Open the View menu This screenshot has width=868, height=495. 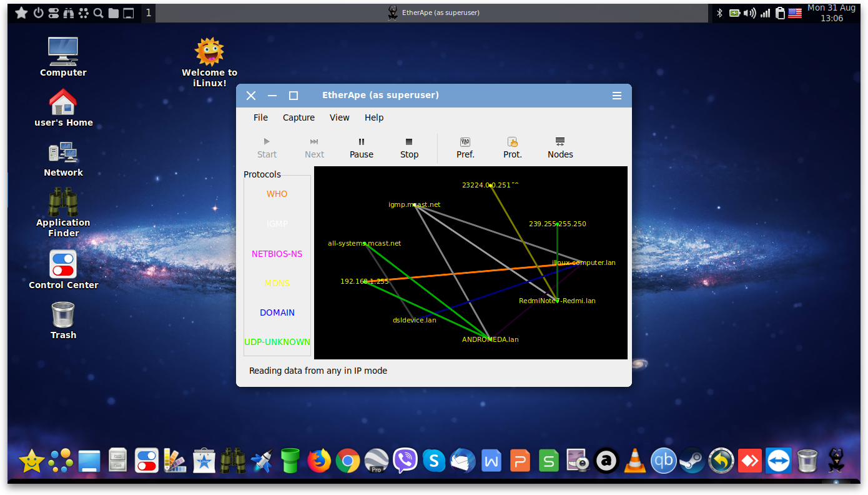point(339,117)
